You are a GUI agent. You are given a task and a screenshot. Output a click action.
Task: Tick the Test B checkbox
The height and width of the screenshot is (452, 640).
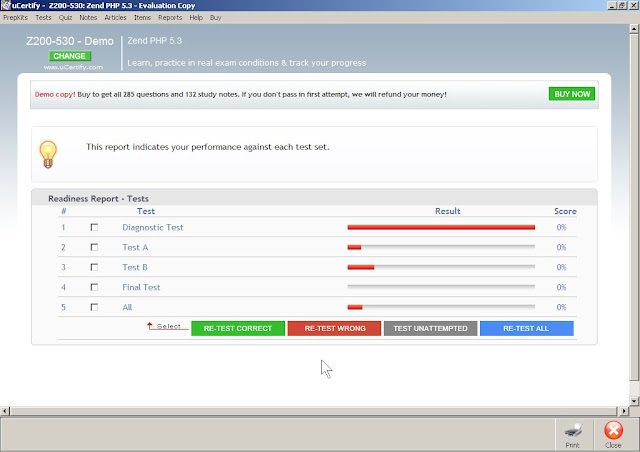[x=94, y=267]
